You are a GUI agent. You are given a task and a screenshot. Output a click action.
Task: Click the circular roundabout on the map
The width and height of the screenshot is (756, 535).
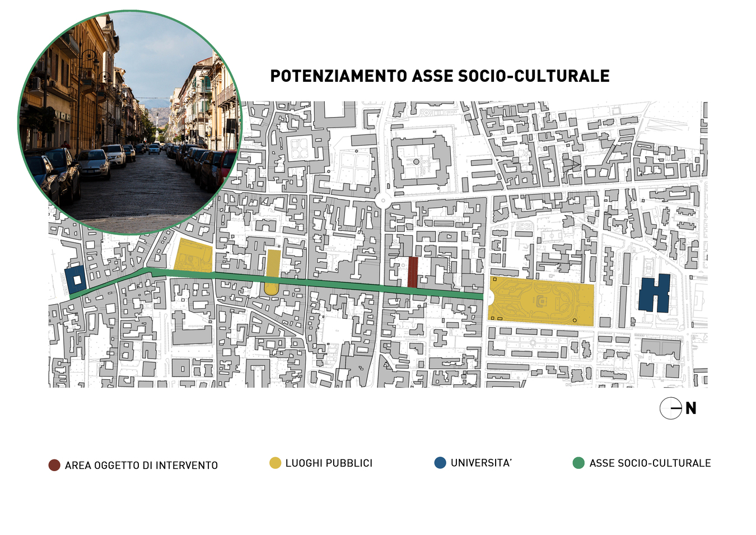click(383, 201)
